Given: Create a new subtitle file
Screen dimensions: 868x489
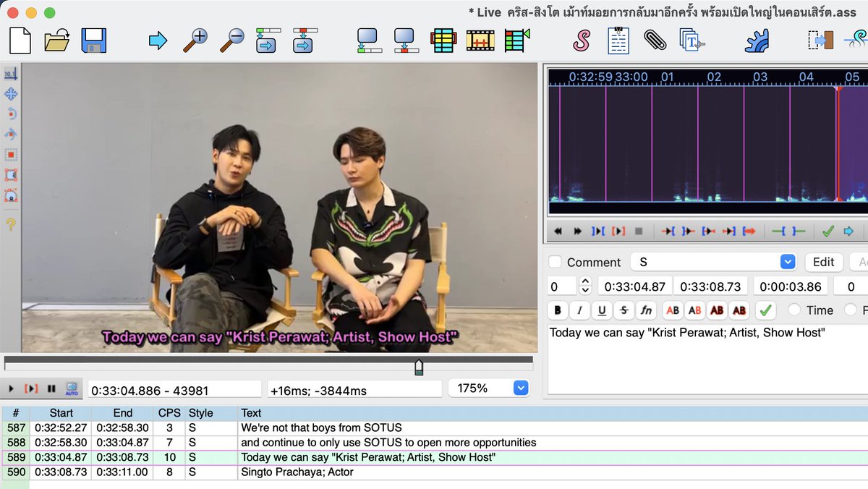Looking at the screenshot, I should [x=20, y=40].
